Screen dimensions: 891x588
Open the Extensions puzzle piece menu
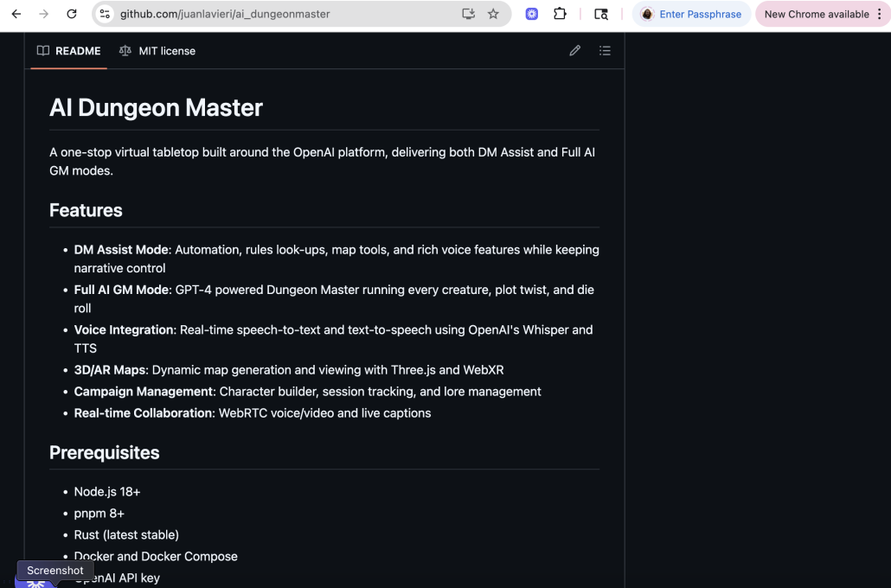click(560, 14)
